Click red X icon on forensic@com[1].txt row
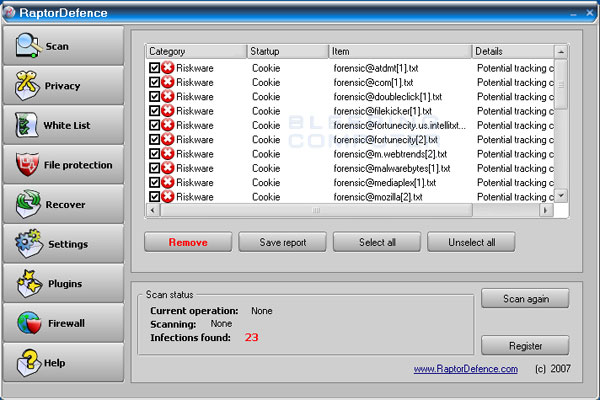600x400 pixels. click(168, 82)
